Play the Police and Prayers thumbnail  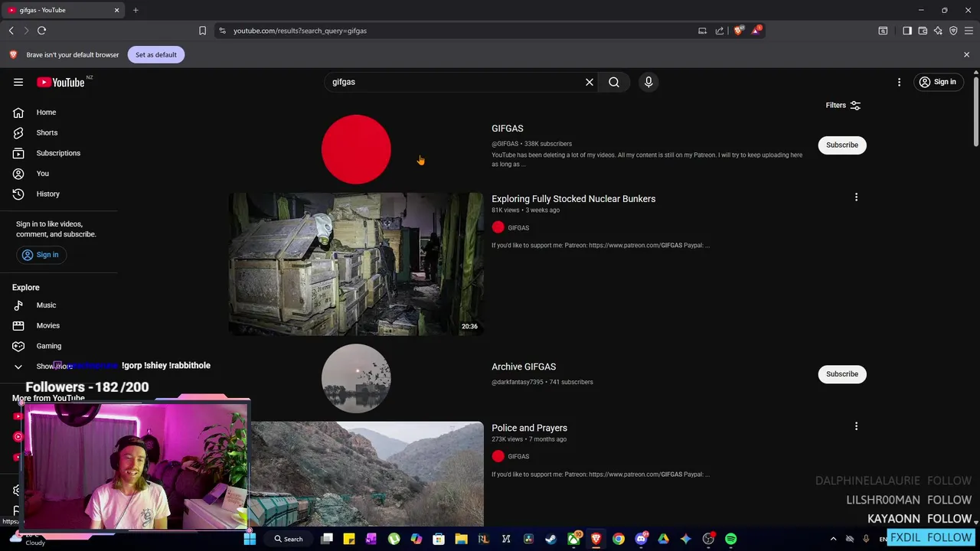(366, 474)
